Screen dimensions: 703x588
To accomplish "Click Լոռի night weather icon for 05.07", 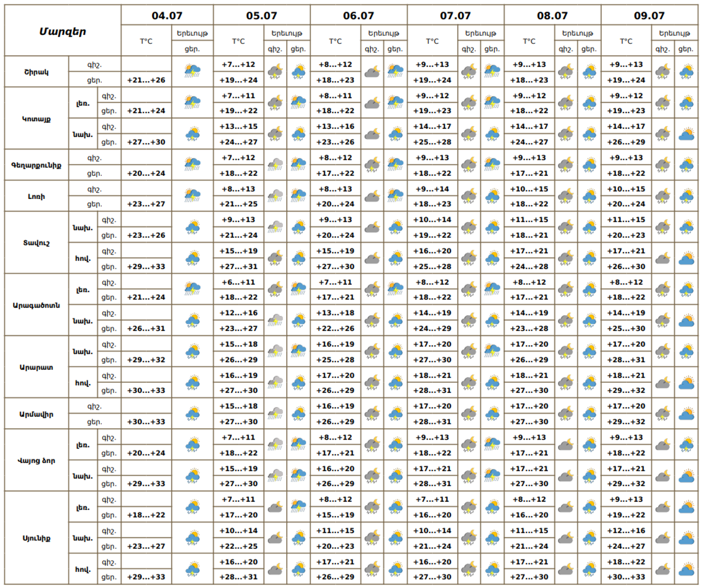I will 275,195.
